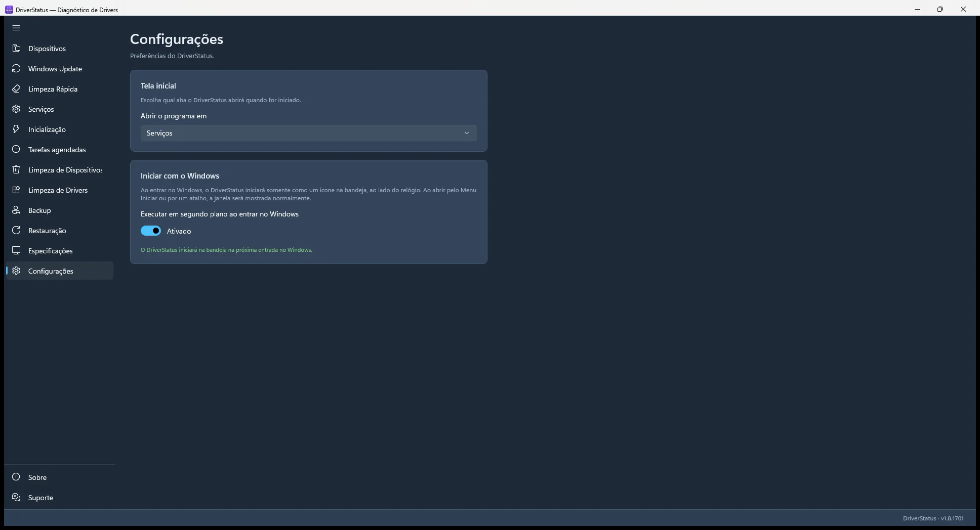Viewport: 980px width, 530px height.
Task: Open the Dispositivos page
Action: point(60,49)
